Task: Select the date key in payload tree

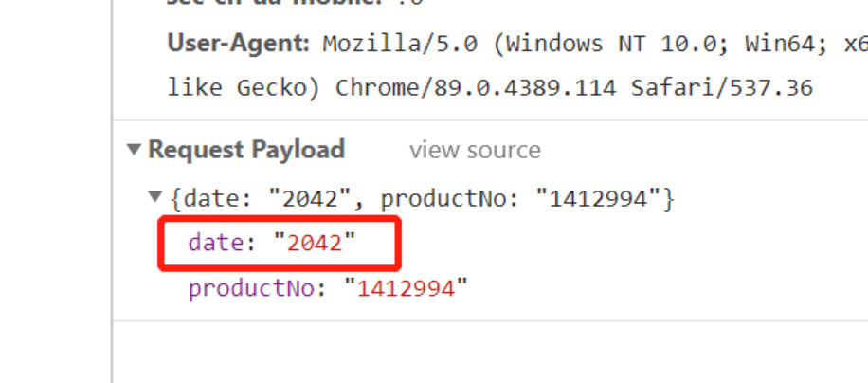Action: click(216, 243)
